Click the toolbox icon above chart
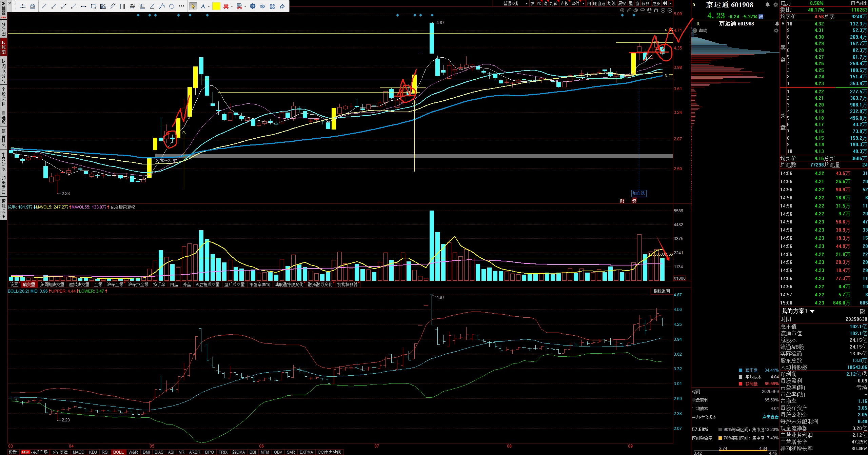Screen dimensions: 868x455 643,11
